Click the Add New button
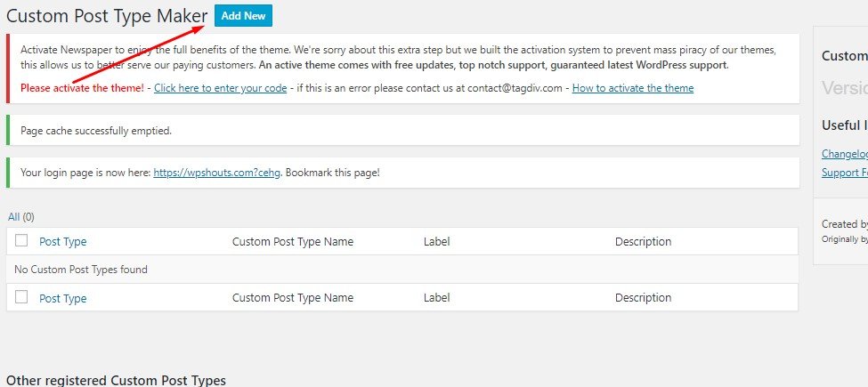Screen dimensions: 868x387 (244, 16)
